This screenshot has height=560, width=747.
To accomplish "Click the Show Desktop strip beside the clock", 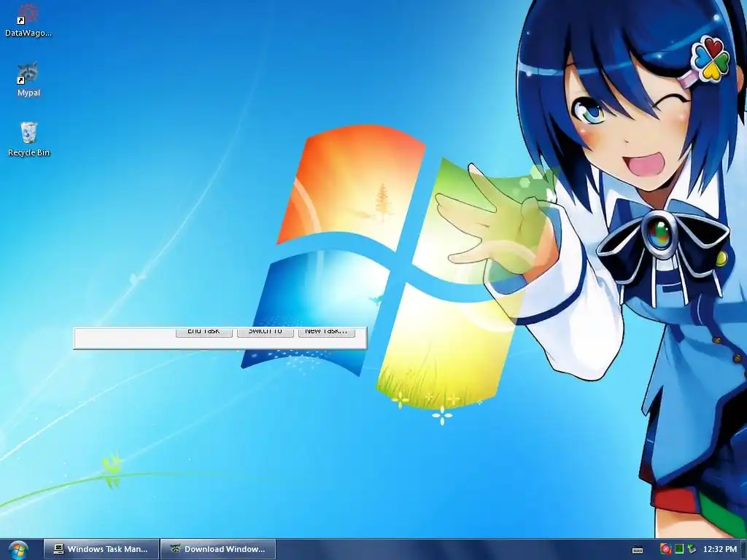I will point(744,550).
